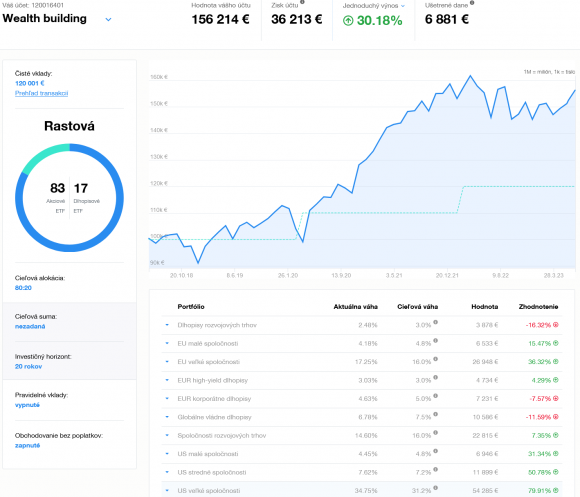The height and width of the screenshot is (497, 580).
Task: Open the Wealth building account dropdown
Action: 108,19
